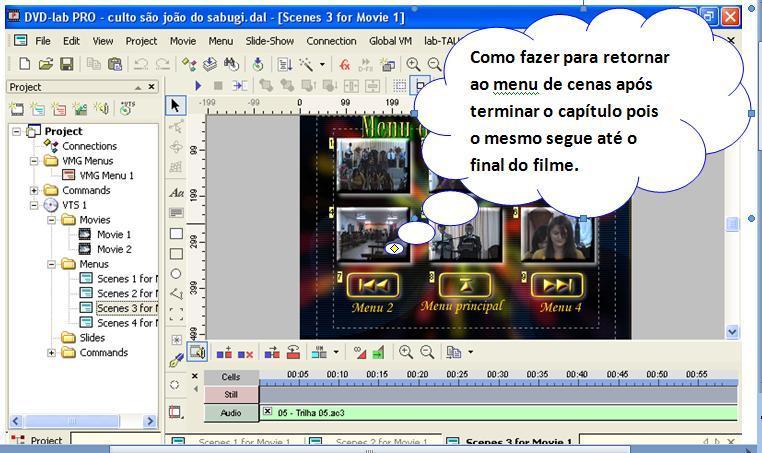The width and height of the screenshot is (762, 453).
Task: Collapse the VTS 1 node
Action: [34, 205]
